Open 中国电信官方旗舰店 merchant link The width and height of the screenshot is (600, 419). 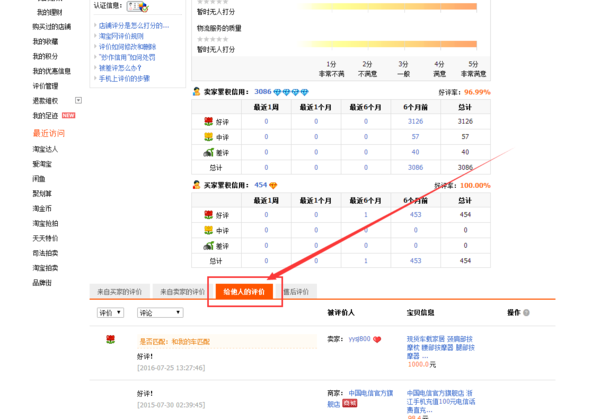pyautogui.click(x=360, y=398)
